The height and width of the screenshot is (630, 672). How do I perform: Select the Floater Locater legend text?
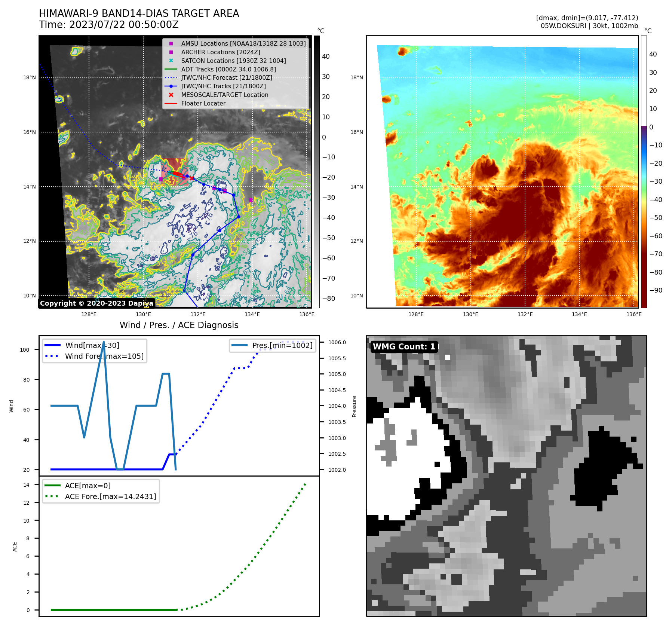click(x=203, y=104)
